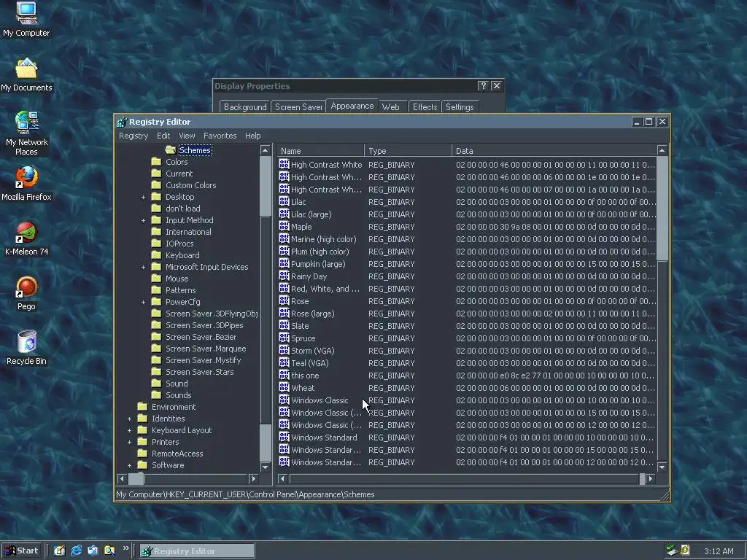Image resolution: width=747 pixels, height=560 pixels.
Task: Expand the Software registry key
Action: [130, 465]
